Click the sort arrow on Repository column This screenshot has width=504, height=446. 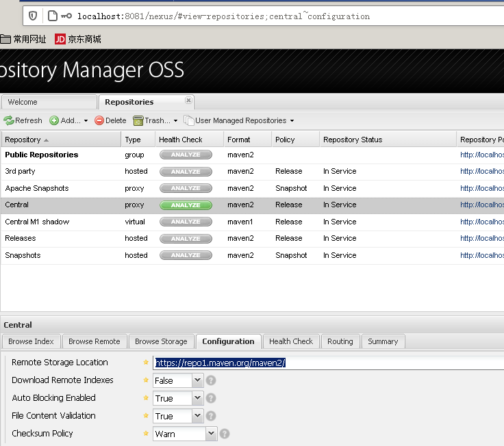coord(47,140)
